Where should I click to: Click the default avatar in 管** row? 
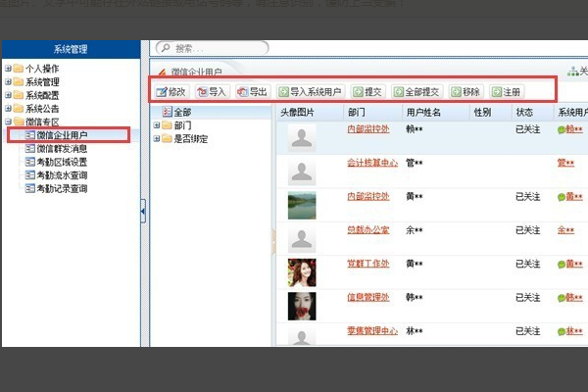tap(302, 171)
